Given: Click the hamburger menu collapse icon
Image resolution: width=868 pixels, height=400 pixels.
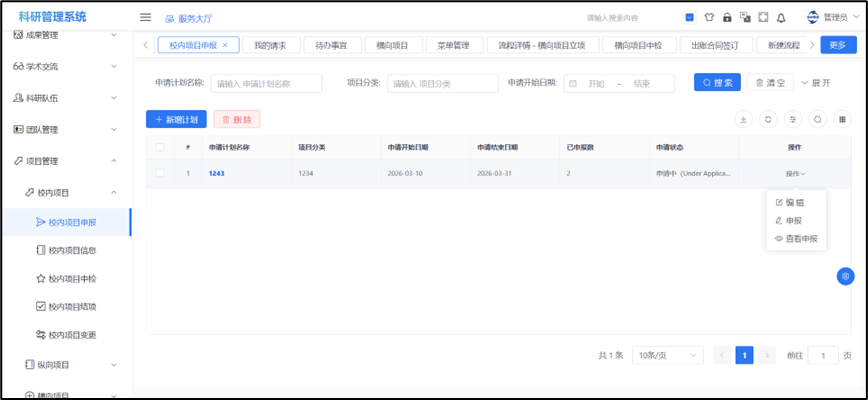Looking at the screenshot, I should (x=145, y=17).
